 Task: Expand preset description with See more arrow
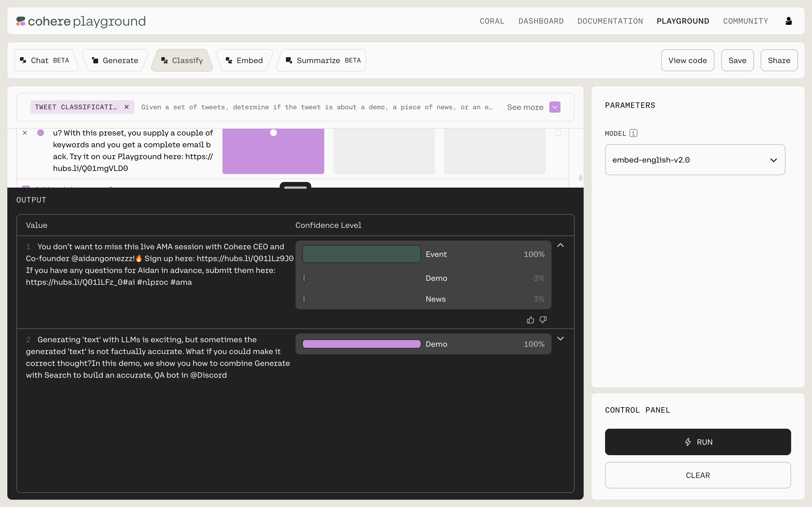point(555,107)
